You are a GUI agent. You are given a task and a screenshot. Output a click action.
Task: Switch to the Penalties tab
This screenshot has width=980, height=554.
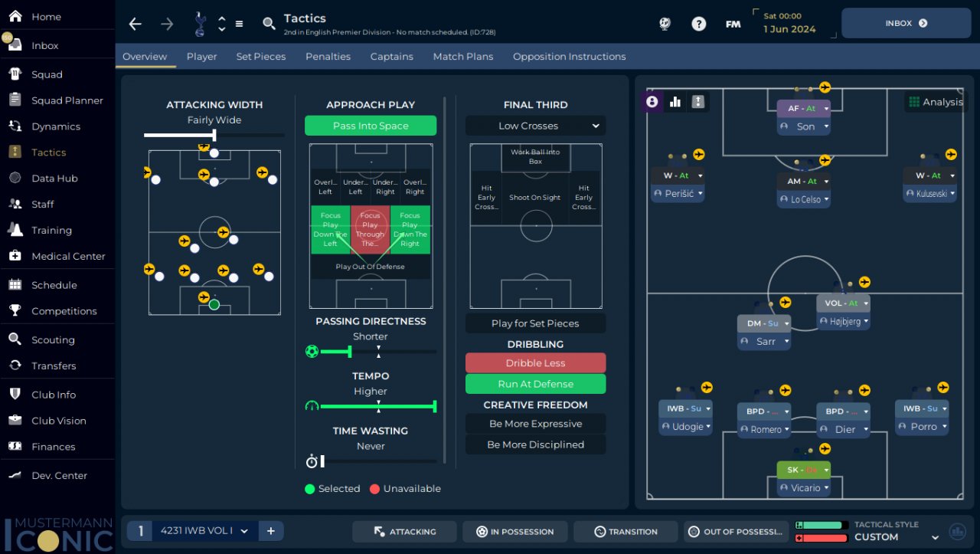coord(328,57)
